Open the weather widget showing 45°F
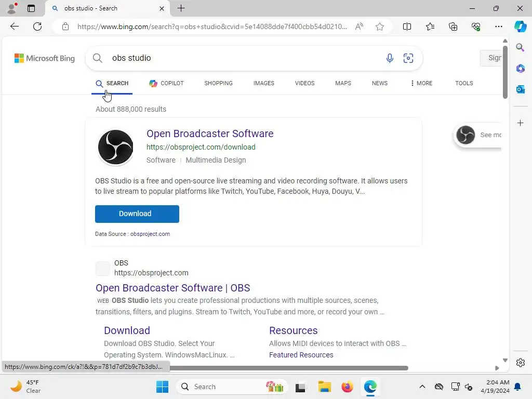Viewport: 532px width, 399px height. (x=25, y=387)
